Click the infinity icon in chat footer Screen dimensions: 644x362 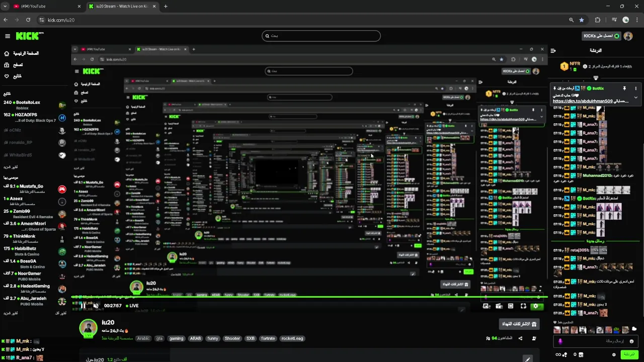click(x=557, y=354)
